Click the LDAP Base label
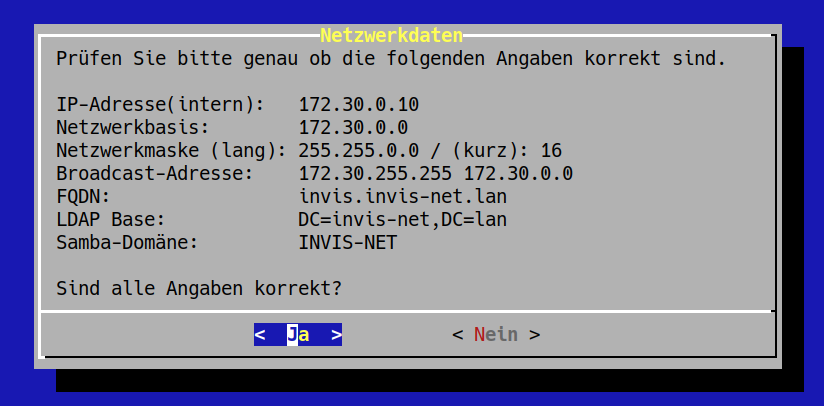Screen dimensions: 824x406 110,220
